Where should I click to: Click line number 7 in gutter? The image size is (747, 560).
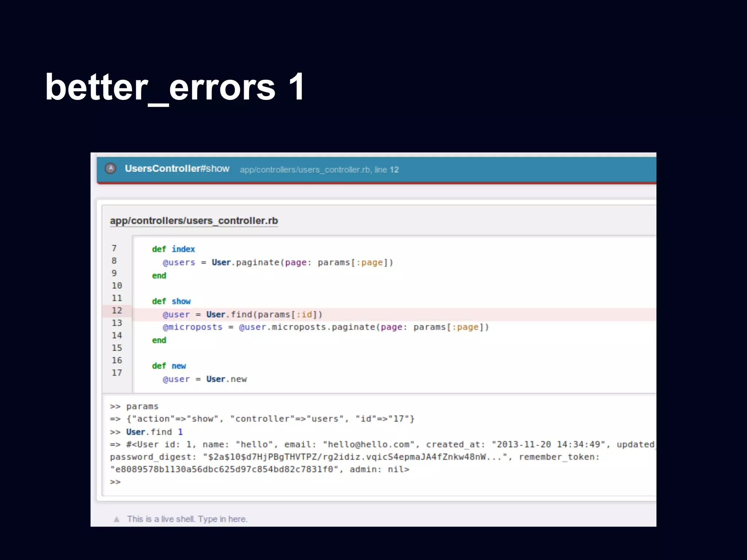114,248
